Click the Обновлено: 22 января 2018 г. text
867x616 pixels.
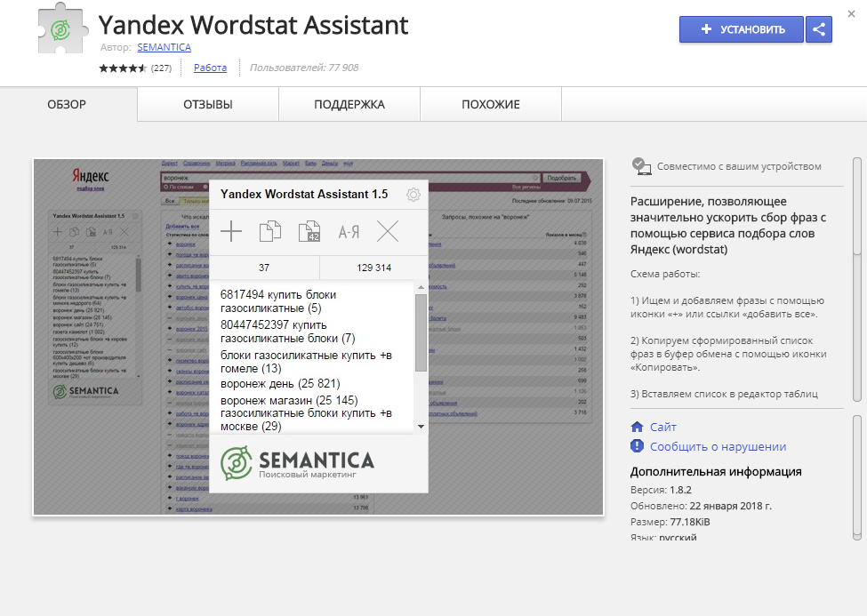[x=701, y=506]
